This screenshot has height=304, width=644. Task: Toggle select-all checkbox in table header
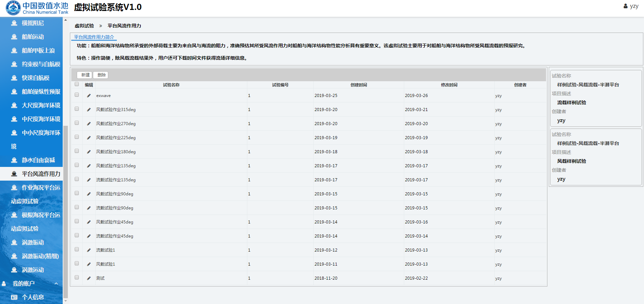pos(77,84)
